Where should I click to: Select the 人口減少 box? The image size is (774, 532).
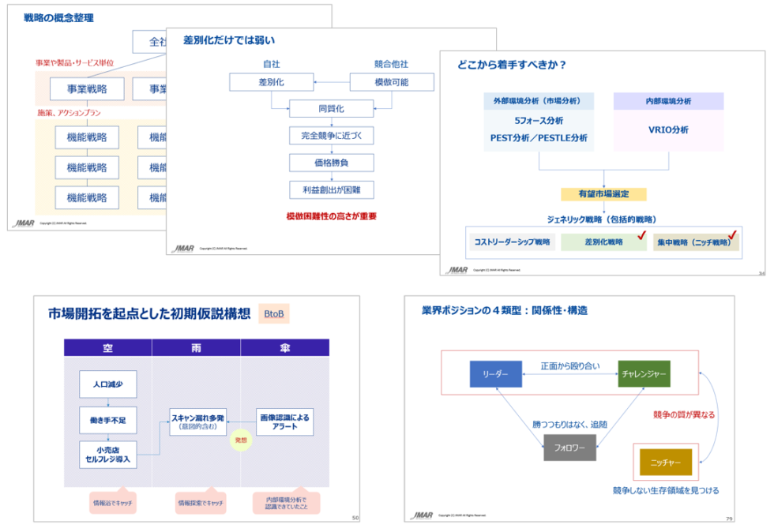pos(107,384)
